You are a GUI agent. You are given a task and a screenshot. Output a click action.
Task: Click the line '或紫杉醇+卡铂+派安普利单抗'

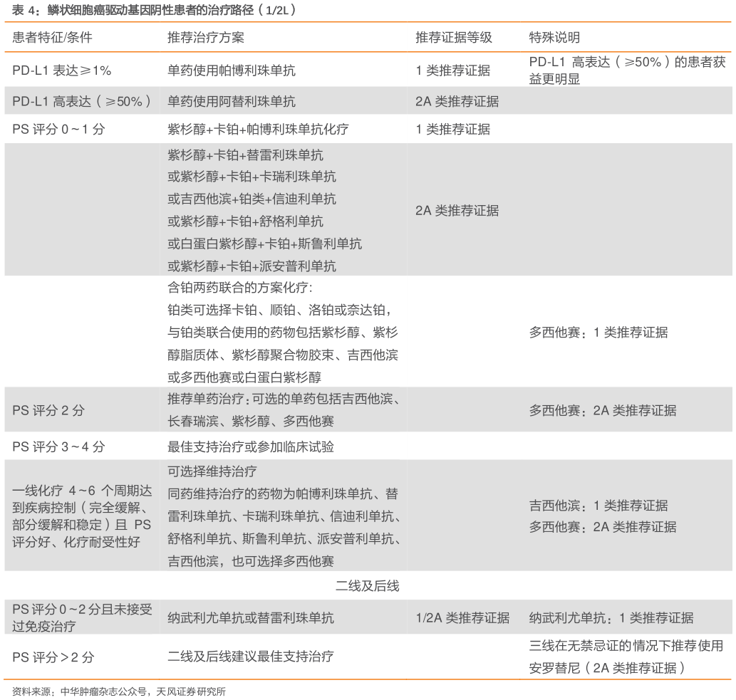[x=252, y=266]
